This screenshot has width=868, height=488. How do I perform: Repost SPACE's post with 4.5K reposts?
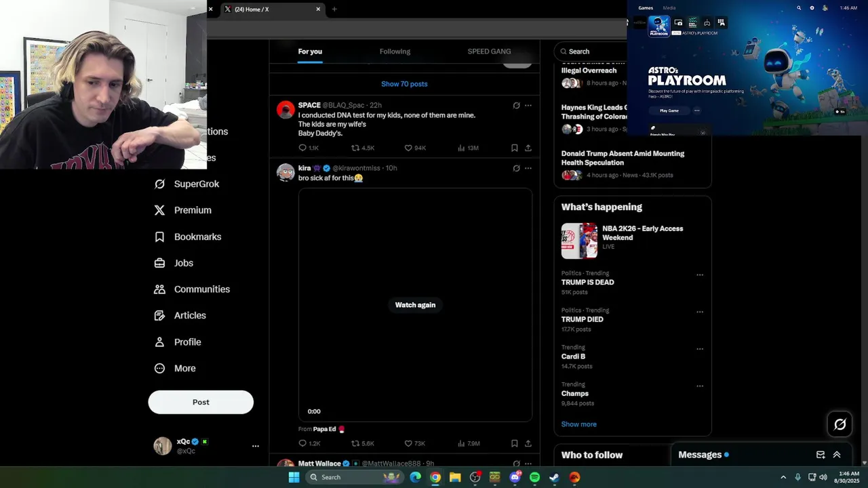tap(362, 148)
